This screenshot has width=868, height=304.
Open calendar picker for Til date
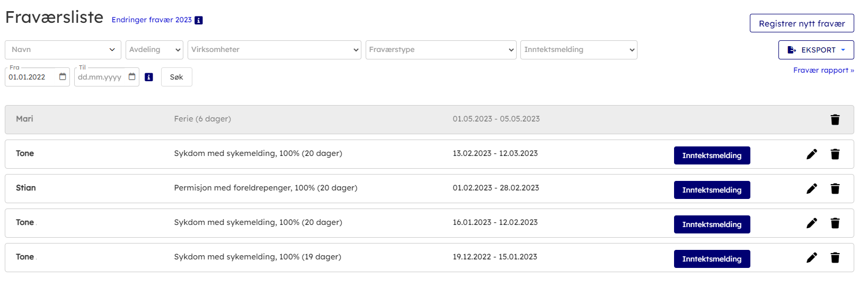132,77
